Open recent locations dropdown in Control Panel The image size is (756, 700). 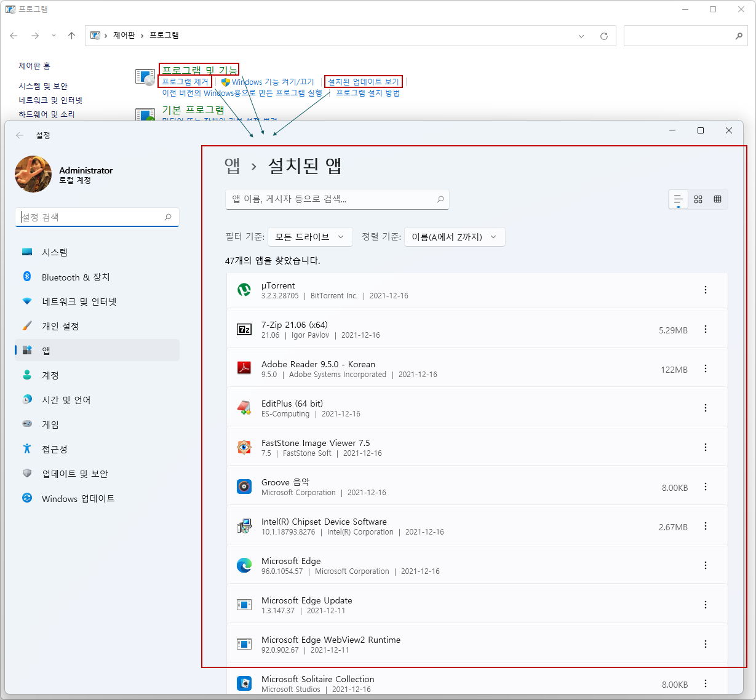(x=54, y=36)
